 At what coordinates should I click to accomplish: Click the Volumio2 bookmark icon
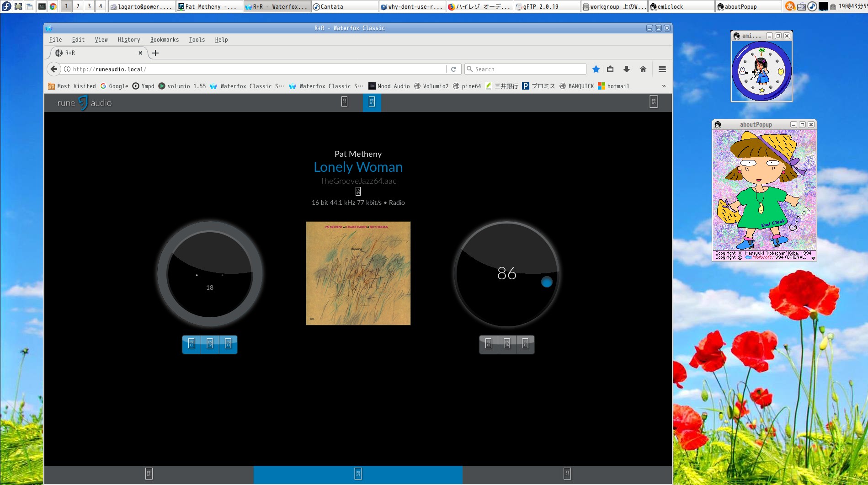point(417,86)
